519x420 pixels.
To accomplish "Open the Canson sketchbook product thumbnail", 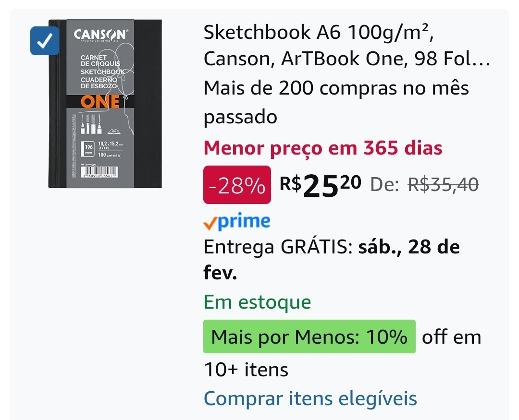I will click(105, 104).
